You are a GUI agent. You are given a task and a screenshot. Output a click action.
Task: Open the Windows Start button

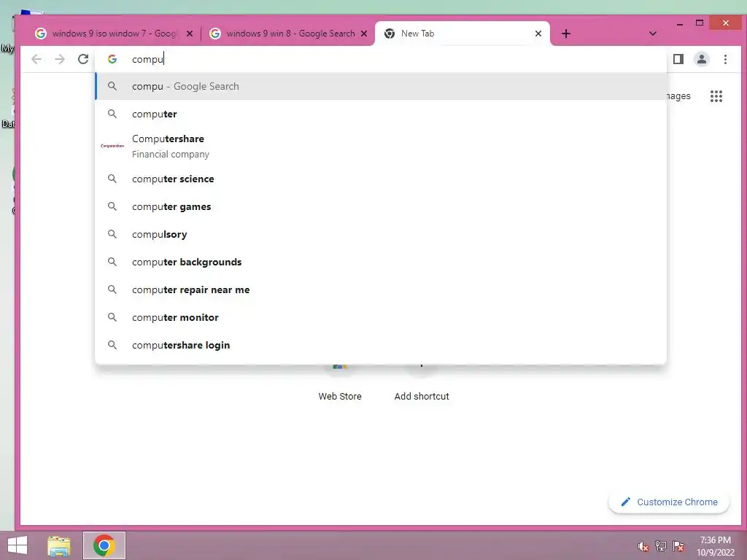(x=18, y=545)
